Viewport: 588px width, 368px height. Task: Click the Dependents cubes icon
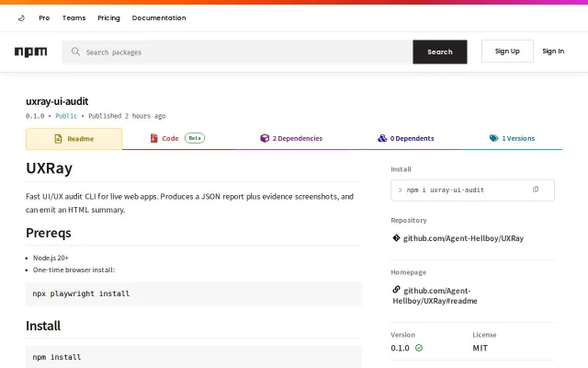click(382, 138)
